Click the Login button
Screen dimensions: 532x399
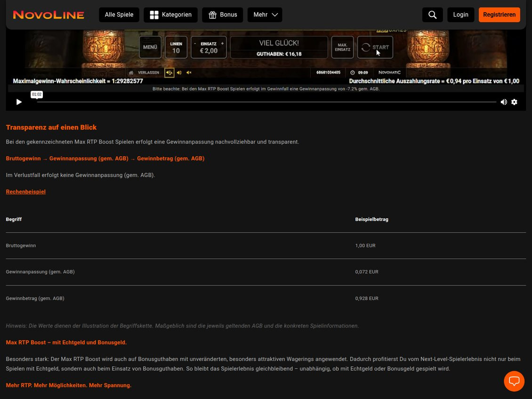pos(461,15)
